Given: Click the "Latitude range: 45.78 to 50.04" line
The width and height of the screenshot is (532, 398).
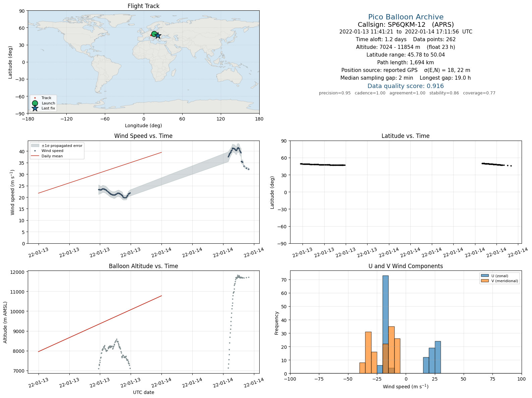Looking at the screenshot, I should tap(406, 55).
